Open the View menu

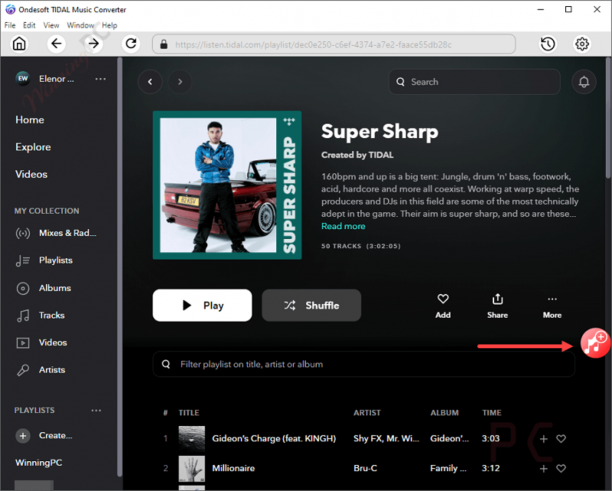(x=51, y=25)
